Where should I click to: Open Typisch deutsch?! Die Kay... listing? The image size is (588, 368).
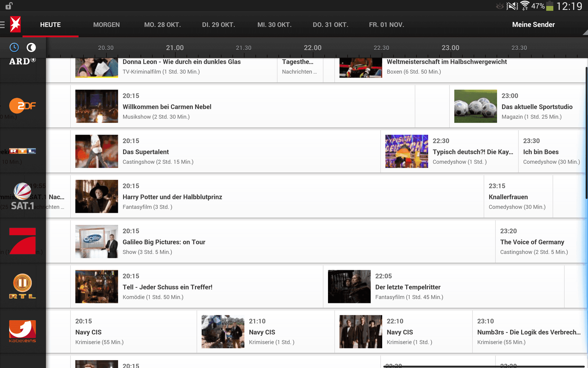point(449,151)
